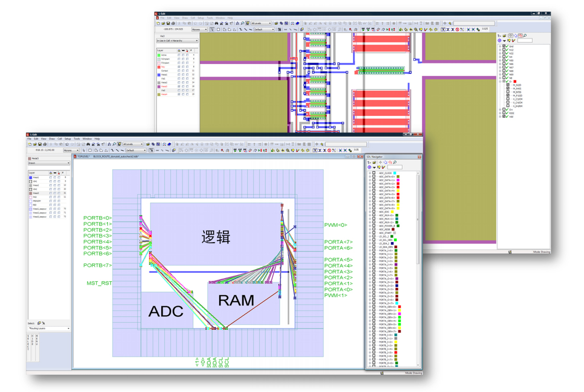Click the magnifier icon in SDL Navigator toolbar
This screenshot has height=392, width=584.
(x=395, y=163)
